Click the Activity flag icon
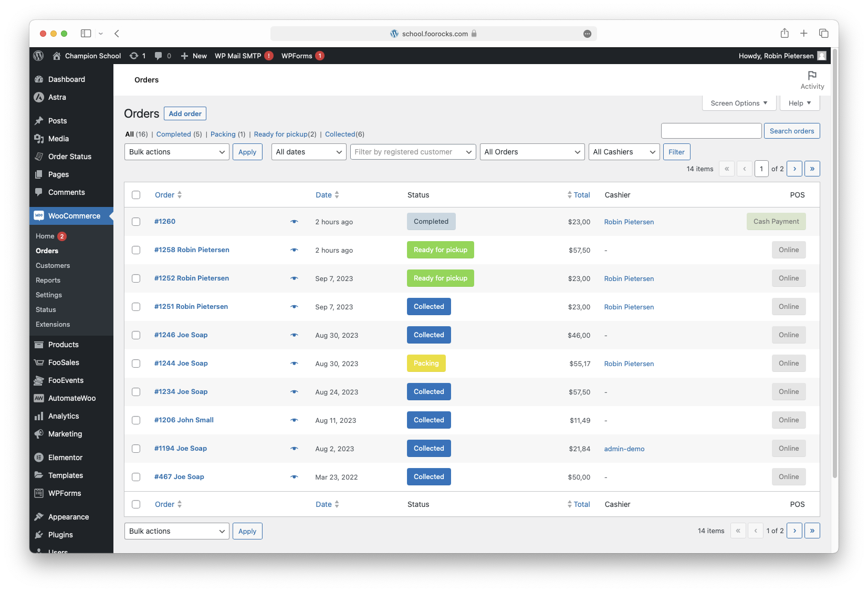 (812, 75)
